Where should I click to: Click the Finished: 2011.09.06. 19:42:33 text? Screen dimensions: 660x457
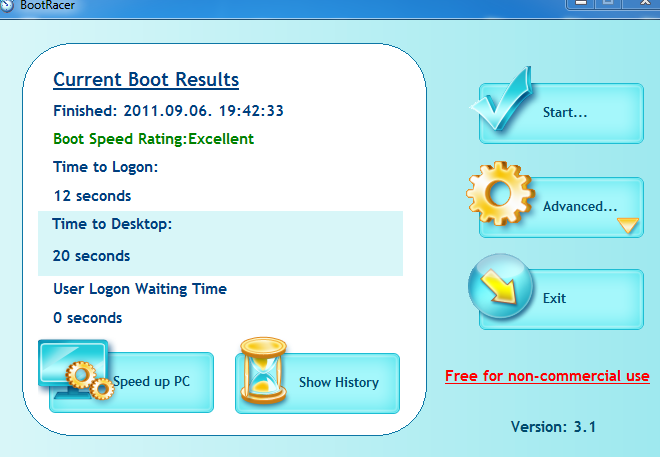click(x=168, y=111)
